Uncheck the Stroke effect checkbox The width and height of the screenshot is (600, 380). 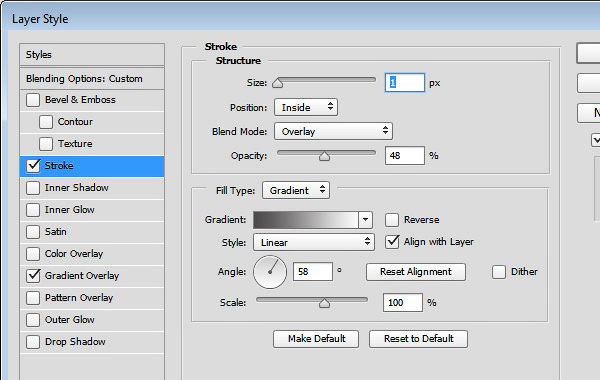click(33, 166)
